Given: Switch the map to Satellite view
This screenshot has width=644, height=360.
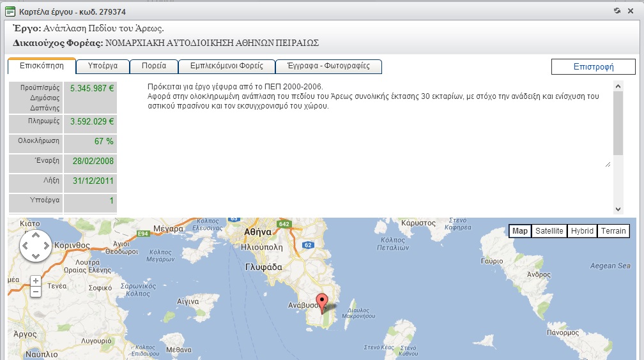Looking at the screenshot, I should coord(549,231).
